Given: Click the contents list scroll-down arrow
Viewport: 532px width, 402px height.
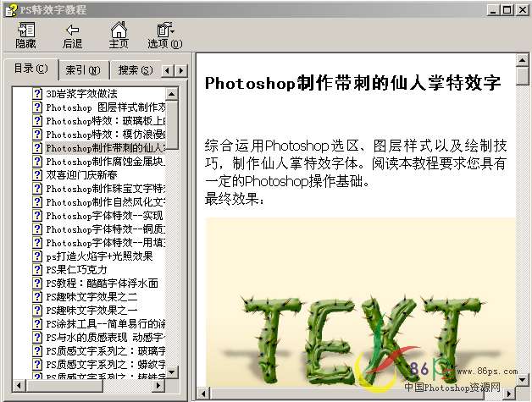Looking at the screenshot, I should [172, 372].
